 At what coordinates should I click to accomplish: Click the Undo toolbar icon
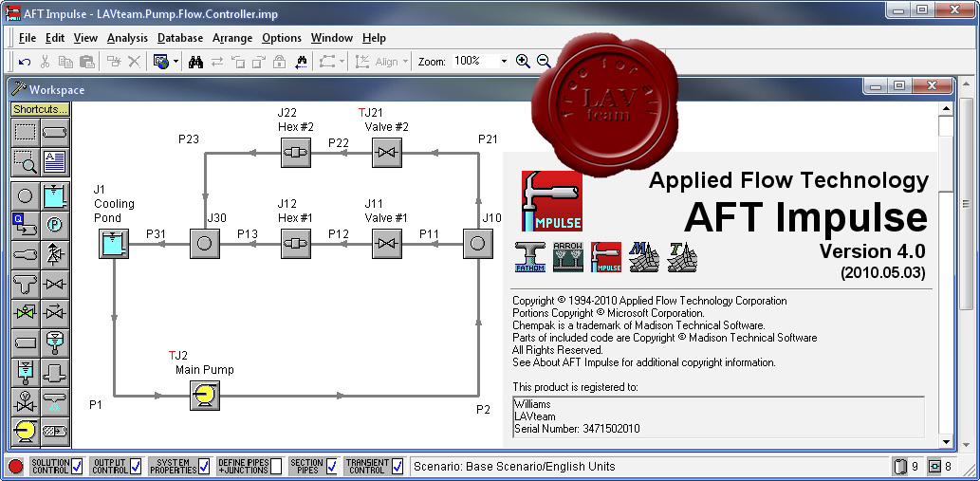pyautogui.click(x=25, y=62)
